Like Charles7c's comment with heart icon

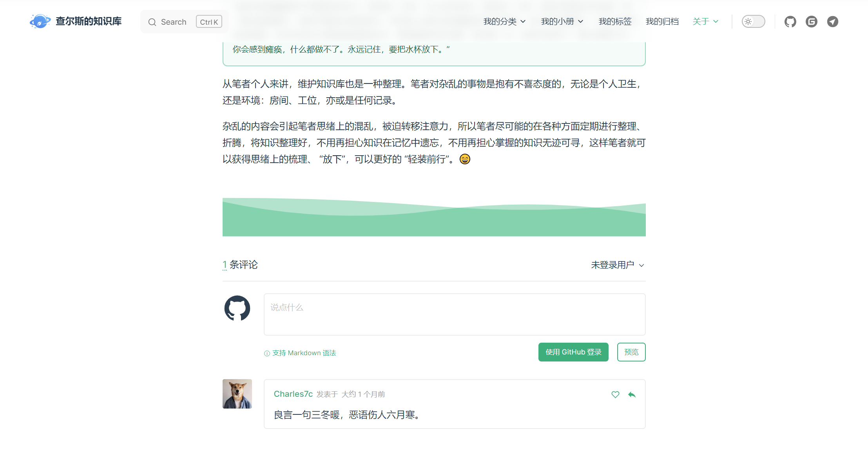tap(615, 394)
